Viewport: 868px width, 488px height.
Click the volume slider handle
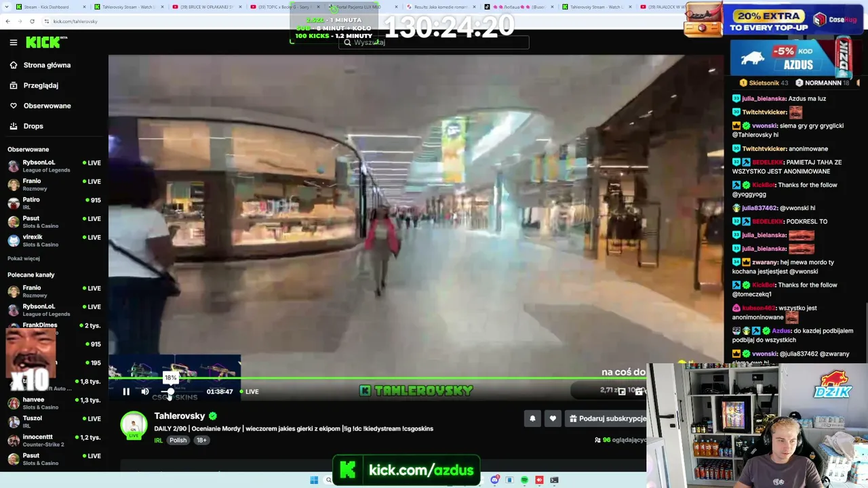(170, 391)
